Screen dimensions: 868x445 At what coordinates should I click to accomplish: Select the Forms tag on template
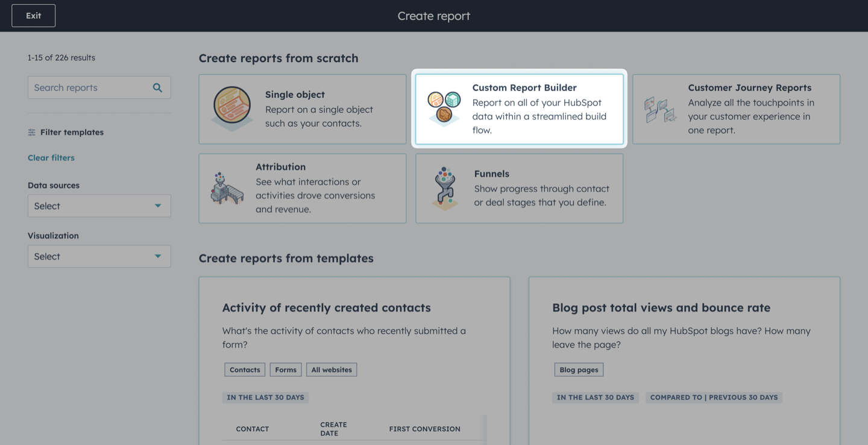coord(286,370)
